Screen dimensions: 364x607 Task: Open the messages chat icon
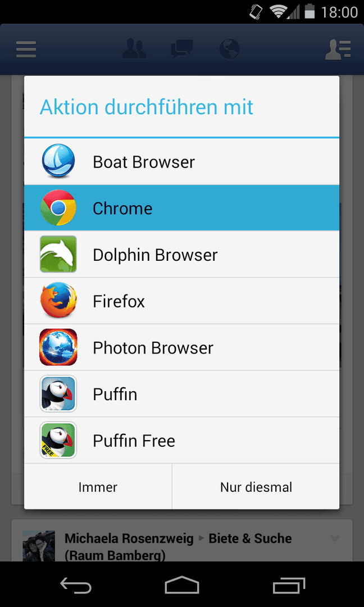182,49
